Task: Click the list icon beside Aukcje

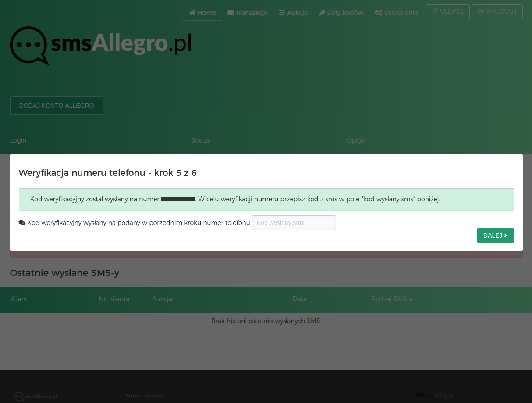Action: point(282,13)
